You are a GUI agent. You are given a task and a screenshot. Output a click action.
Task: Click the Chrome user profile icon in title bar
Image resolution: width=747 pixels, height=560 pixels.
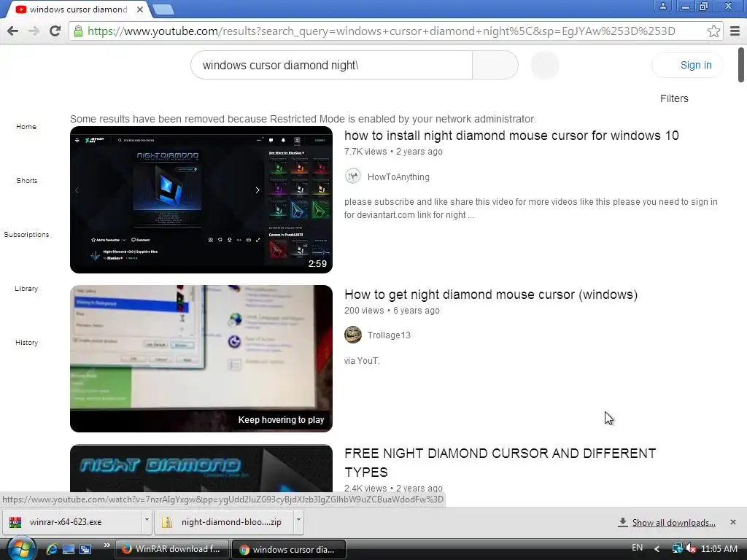coord(662,6)
